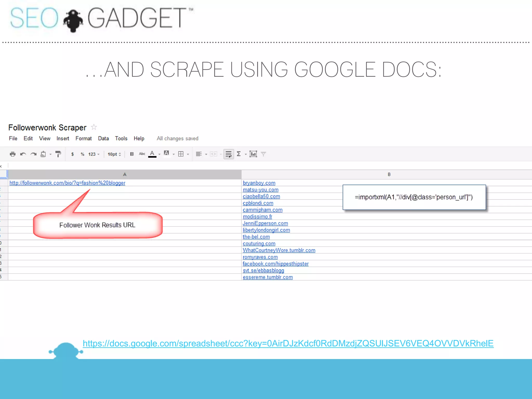Open the 10pt font size selector
This screenshot has width=532, height=399.
coord(114,154)
